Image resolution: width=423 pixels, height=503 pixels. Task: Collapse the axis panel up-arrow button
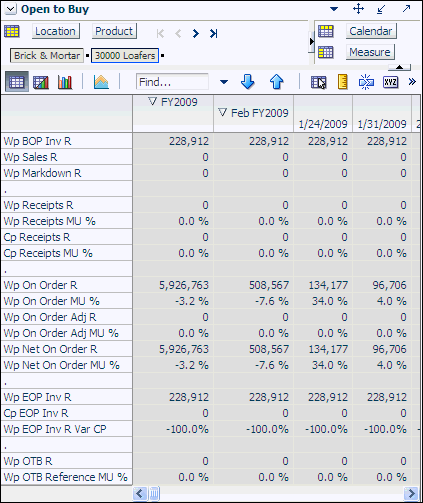(399, 67)
